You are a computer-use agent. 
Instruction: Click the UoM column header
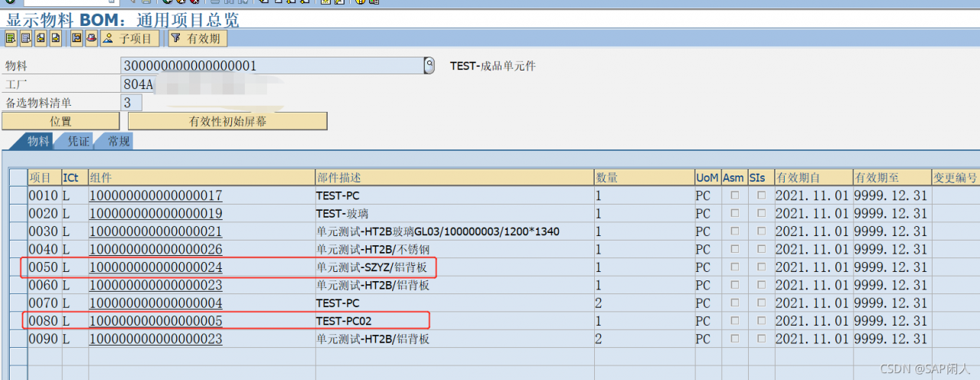point(707,177)
